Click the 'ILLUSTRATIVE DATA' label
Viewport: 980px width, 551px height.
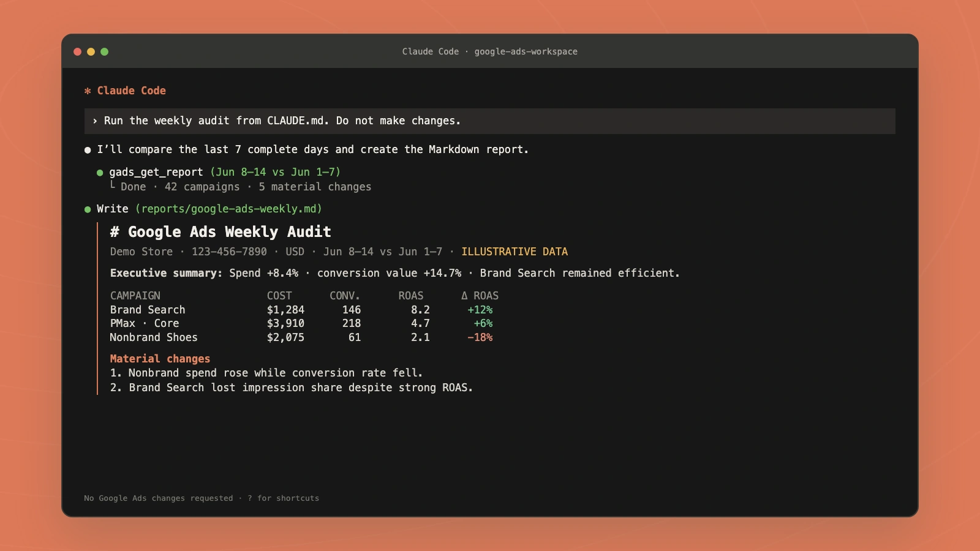point(514,252)
